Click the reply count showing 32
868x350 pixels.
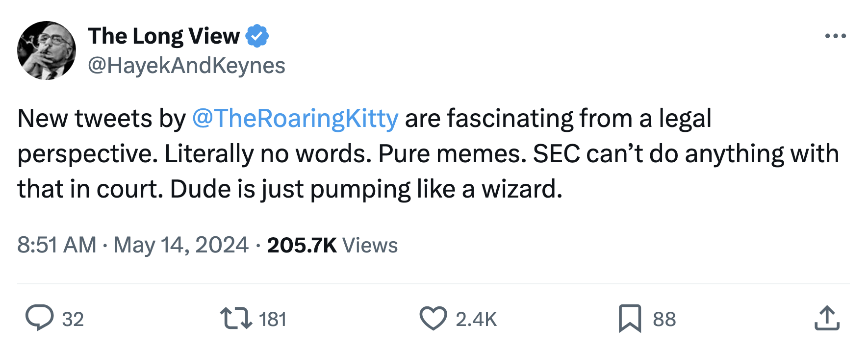(73, 320)
